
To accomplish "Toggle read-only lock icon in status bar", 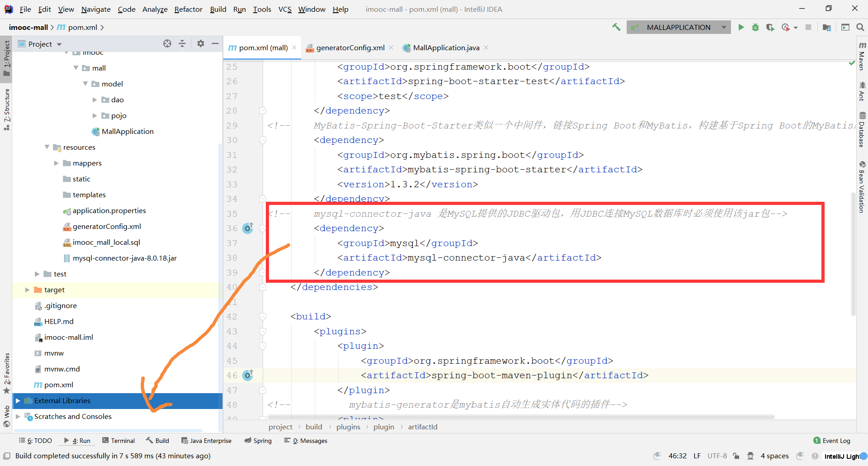I will point(736,456).
